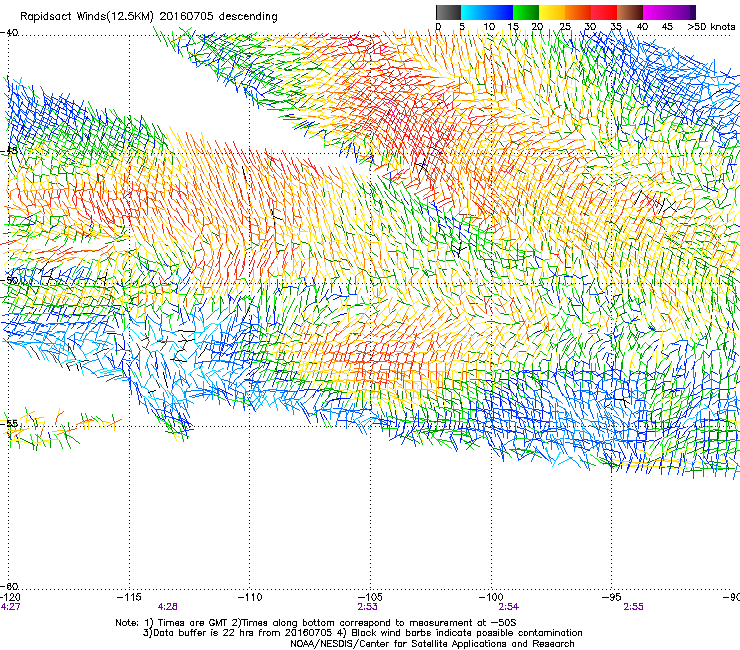Click the longitude label -120

[x=10, y=597]
